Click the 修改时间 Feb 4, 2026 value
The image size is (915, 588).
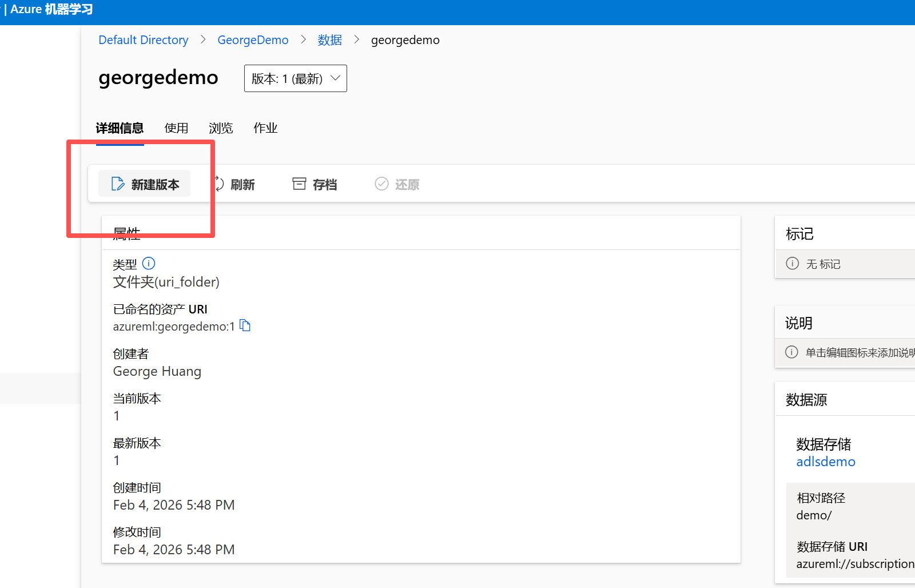coord(174,550)
